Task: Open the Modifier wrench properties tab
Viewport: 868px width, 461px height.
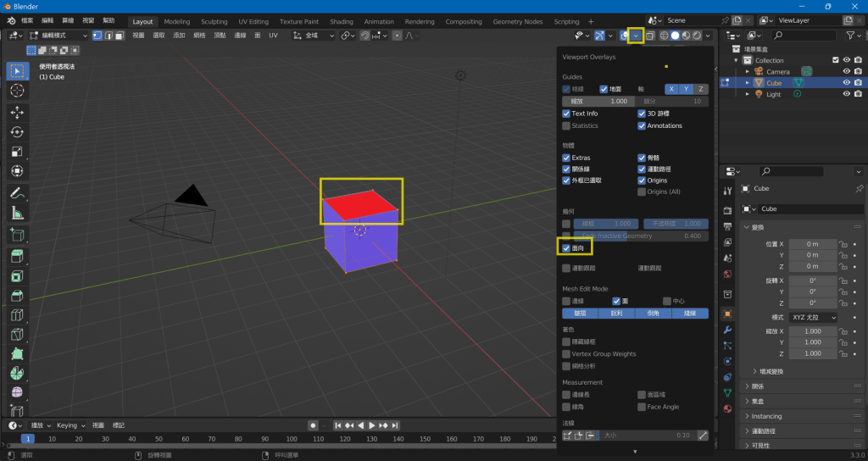Action: point(727,330)
